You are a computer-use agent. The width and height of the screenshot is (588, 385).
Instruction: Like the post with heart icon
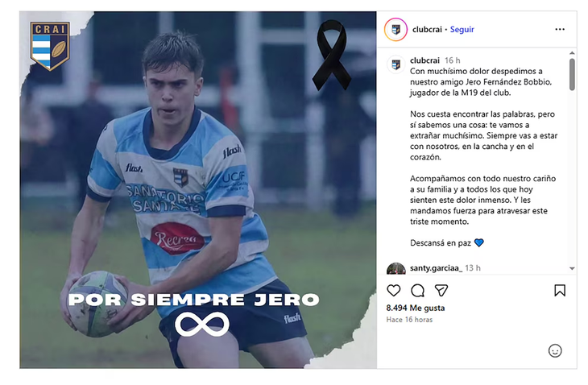point(393,290)
